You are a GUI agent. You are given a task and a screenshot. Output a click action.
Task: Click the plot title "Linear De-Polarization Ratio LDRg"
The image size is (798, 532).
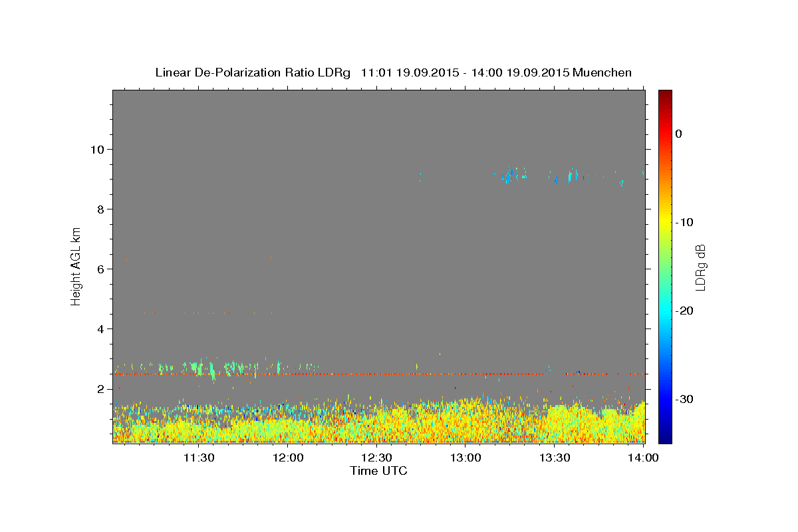click(252, 72)
